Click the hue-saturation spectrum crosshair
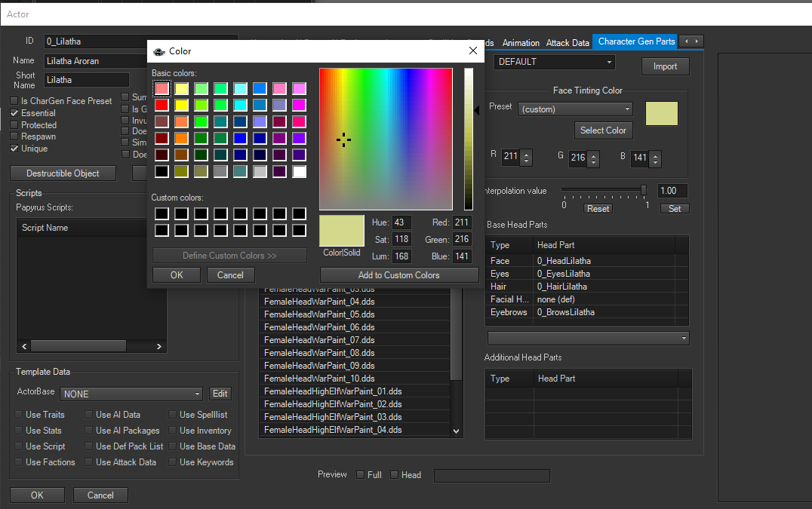812x509 pixels. (x=343, y=140)
